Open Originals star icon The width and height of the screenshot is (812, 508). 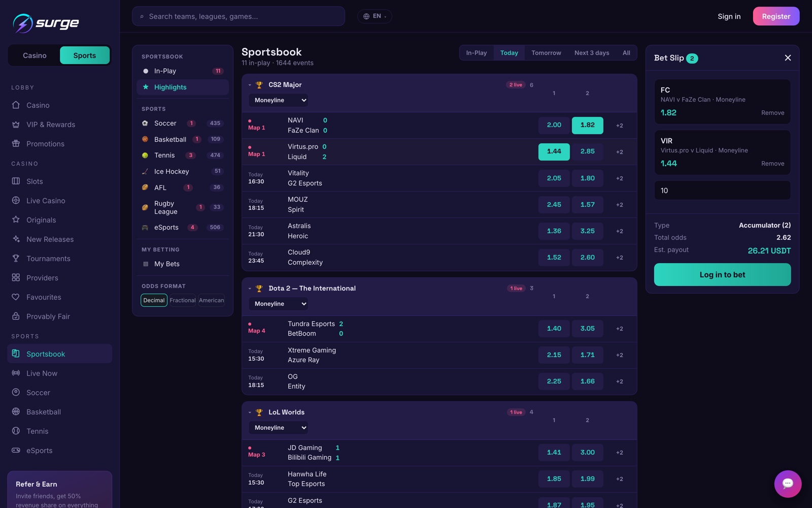[x=16, y=220]
